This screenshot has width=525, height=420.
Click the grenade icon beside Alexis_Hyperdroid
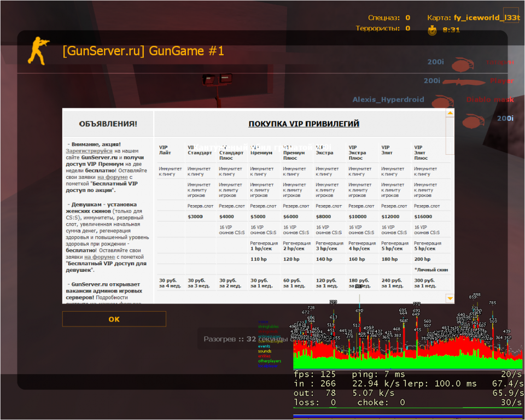(443, 101)
